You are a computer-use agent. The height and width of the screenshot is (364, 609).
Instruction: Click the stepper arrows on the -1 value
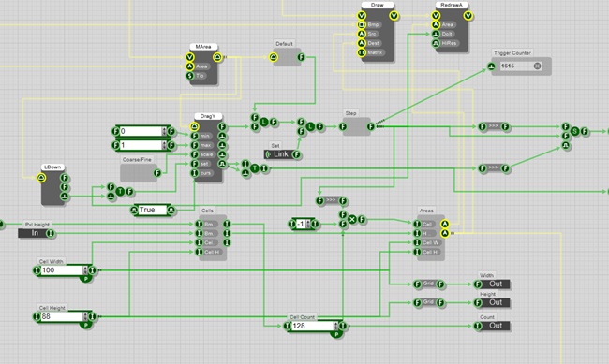[308, 224]
